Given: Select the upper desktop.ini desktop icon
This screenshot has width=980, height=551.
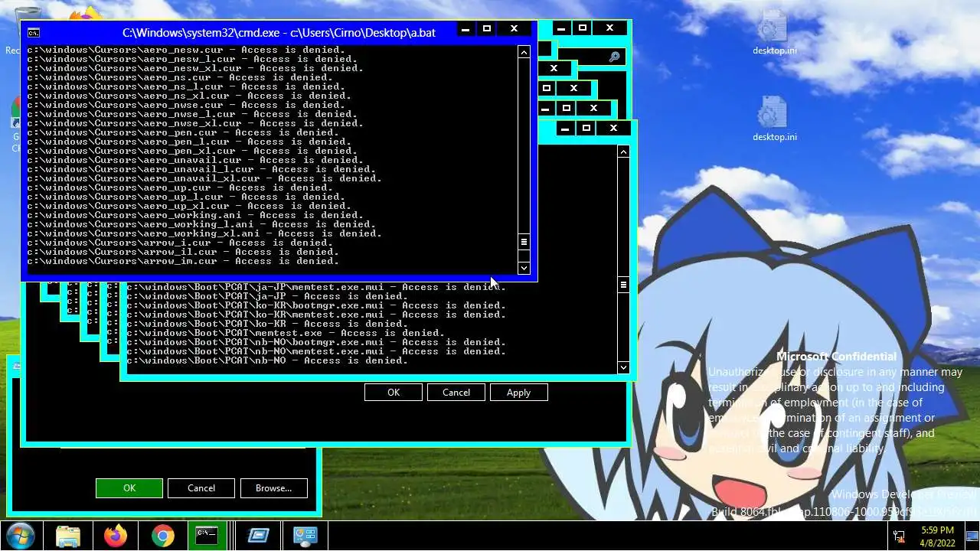Looking at the screenshot, I should (x=774, y=32).
